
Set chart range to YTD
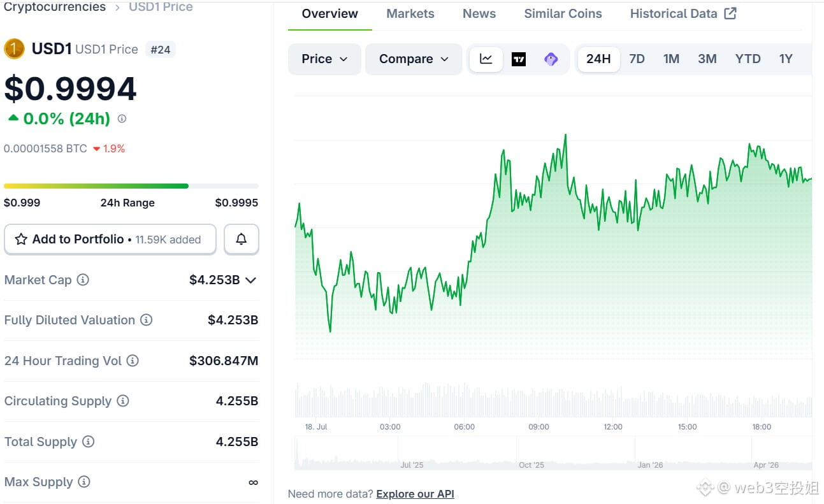[x=748, y=59]
